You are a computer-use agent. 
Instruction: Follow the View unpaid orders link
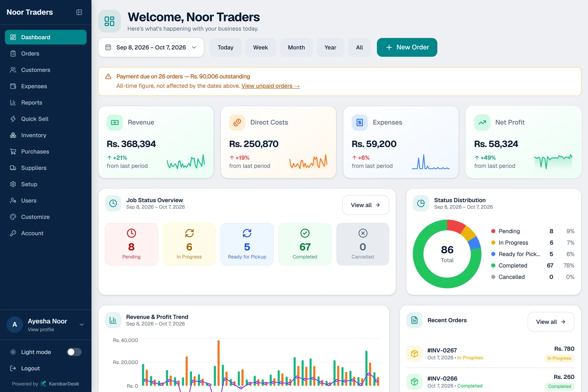pos(270,86)
